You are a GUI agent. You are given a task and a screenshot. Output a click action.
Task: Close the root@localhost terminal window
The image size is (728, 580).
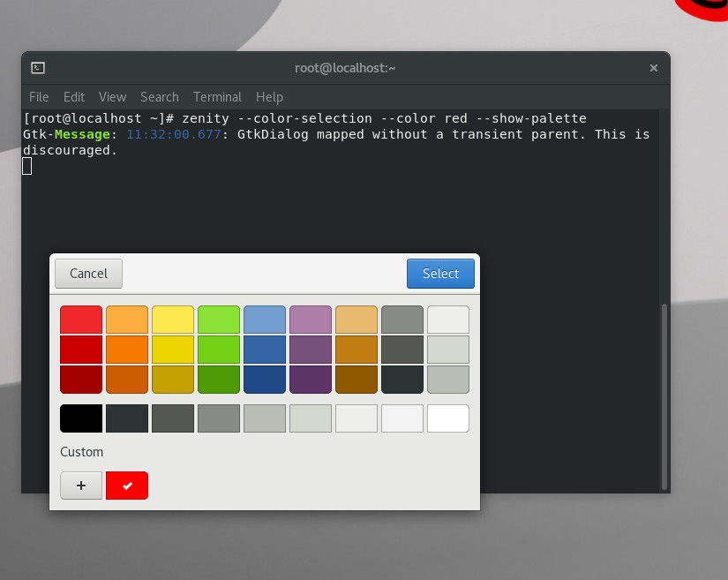[x=654, y=68]
